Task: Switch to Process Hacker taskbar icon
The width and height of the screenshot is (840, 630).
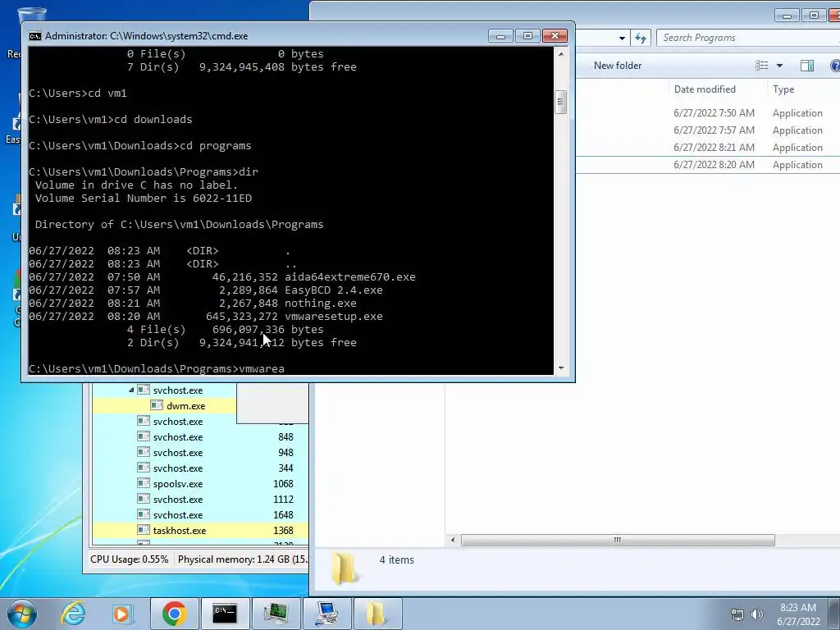Action: pos(276,614)
